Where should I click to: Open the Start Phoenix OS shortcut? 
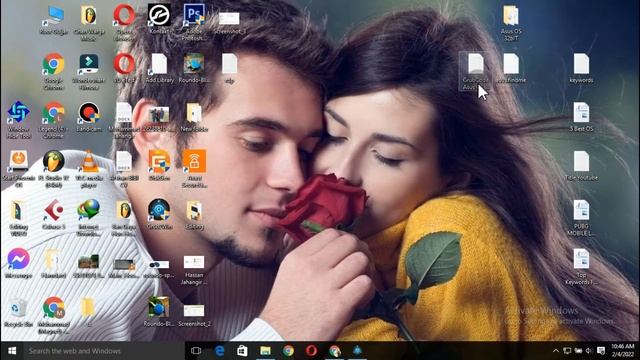[18, 169]
